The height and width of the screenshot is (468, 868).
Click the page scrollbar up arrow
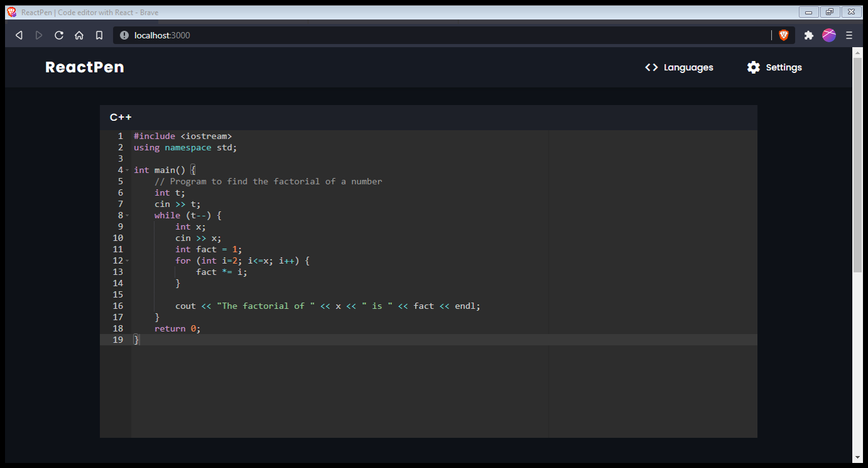pos(857,53)
